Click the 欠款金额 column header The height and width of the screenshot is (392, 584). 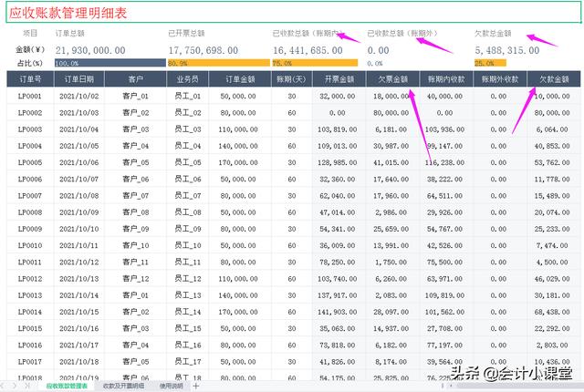coord(554,79)
